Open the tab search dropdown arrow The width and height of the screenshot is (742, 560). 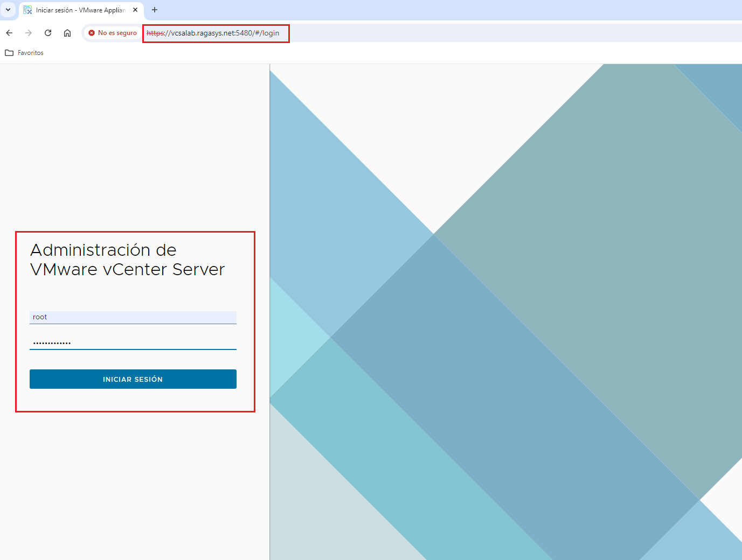(x=8, y=10)
